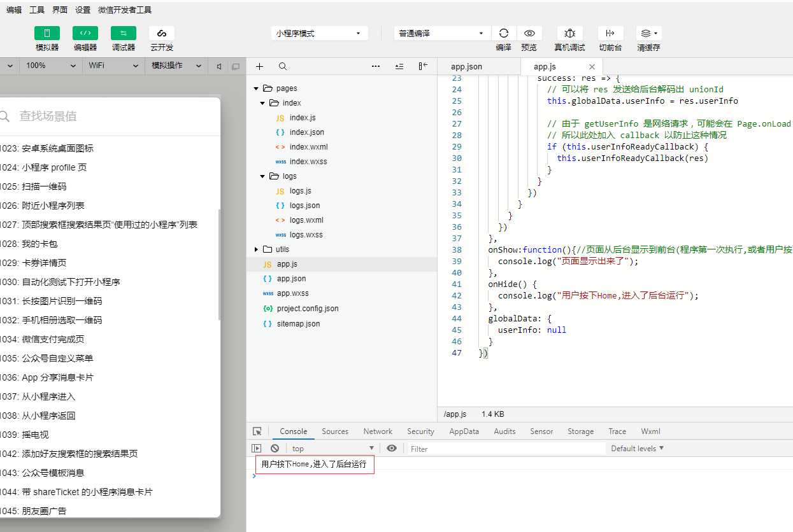This screenshot has height=532, width=793.
Task: Click the 真机调试 bug icon
Action: 570,33
